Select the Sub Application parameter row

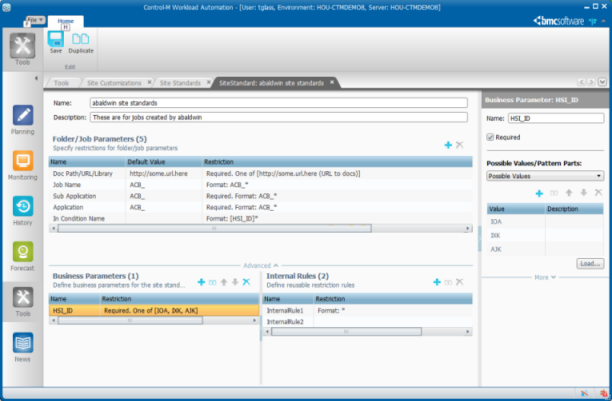pos(260,196)
